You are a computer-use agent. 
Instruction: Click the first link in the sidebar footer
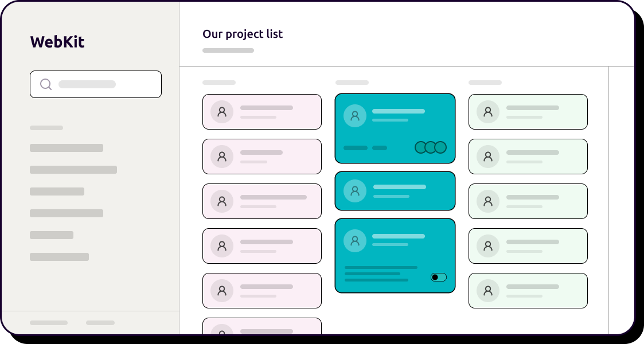click(x=49, y=323)
